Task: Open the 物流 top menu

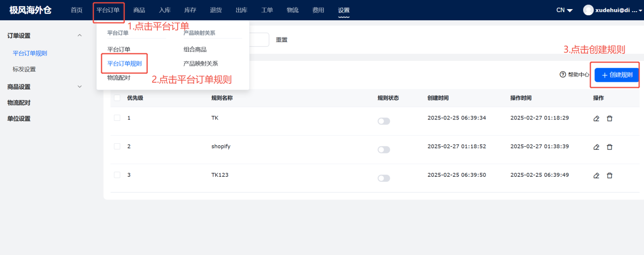Action: (292, 10)
